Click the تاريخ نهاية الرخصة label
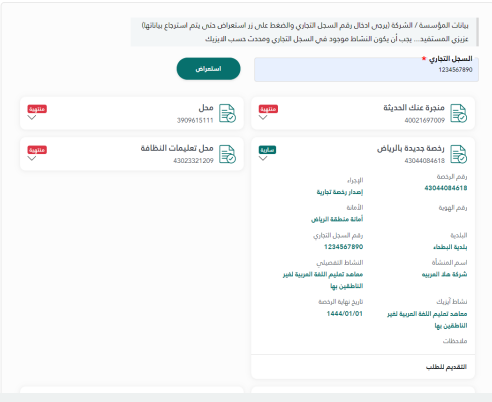 click(340, 302)
